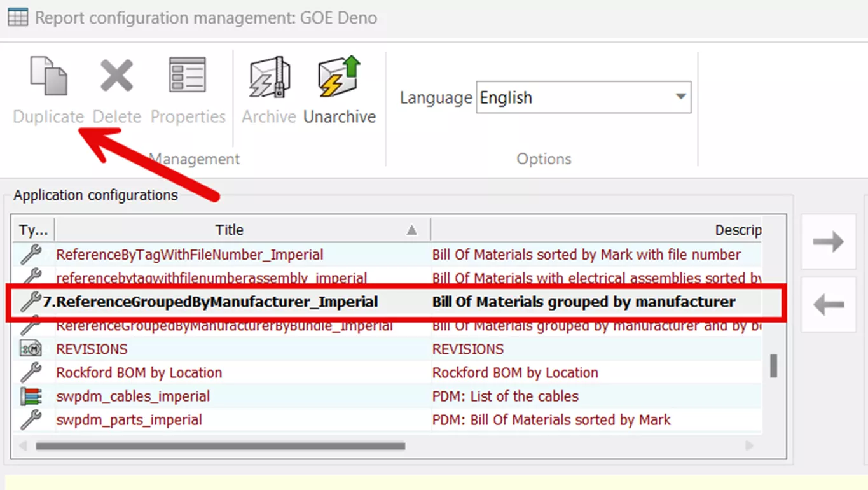Click the REVISIONS row type icon
The height and width of the screenshot is (490, 868).
pyautogui.click(x=31, y=349)
